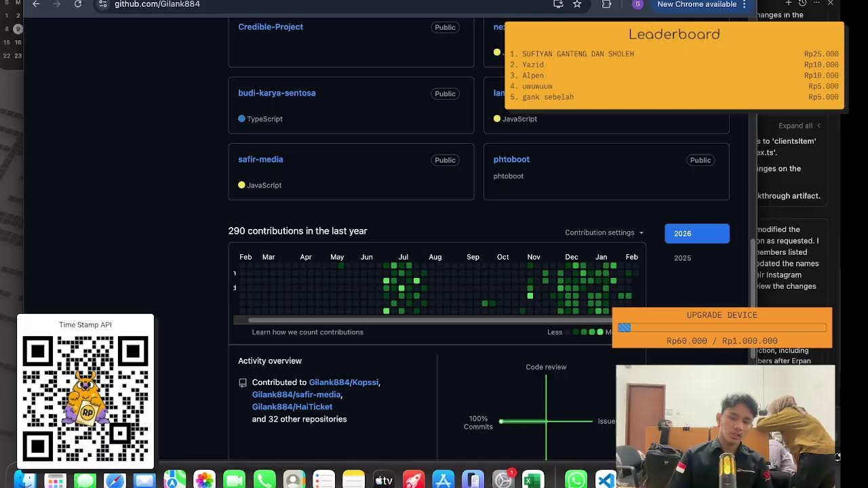The height and width of the screenshot is (488, 868).
Task: Open the Chrome extensions puzzle icon
Action: 606,4
